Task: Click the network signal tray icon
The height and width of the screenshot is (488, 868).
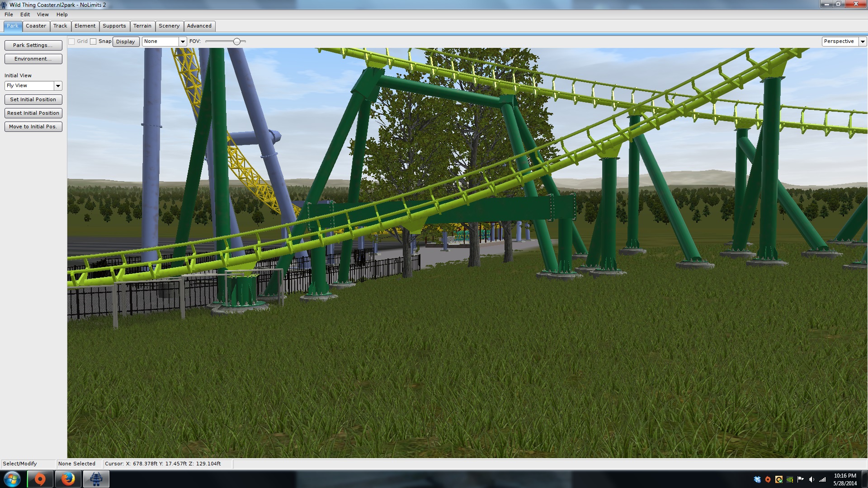Action: [x=822, y=479]
